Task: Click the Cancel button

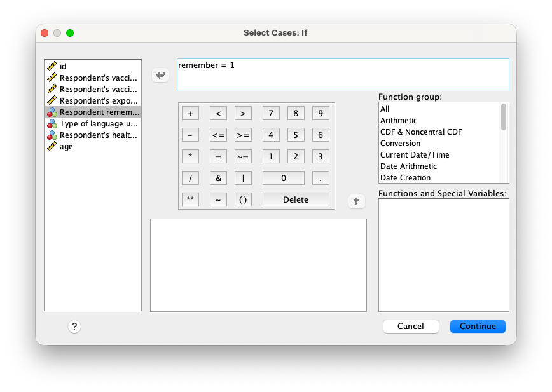Action: point(411,327)
